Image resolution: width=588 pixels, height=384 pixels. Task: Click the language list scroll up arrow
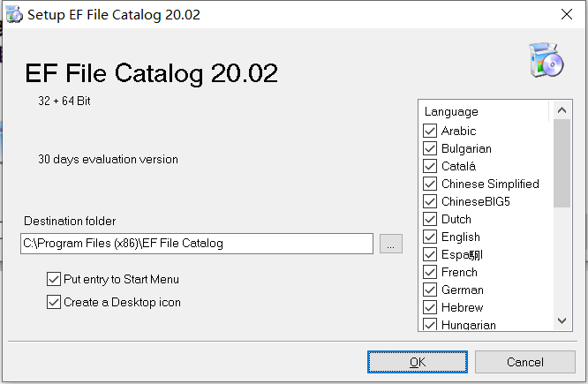[562, 110]
